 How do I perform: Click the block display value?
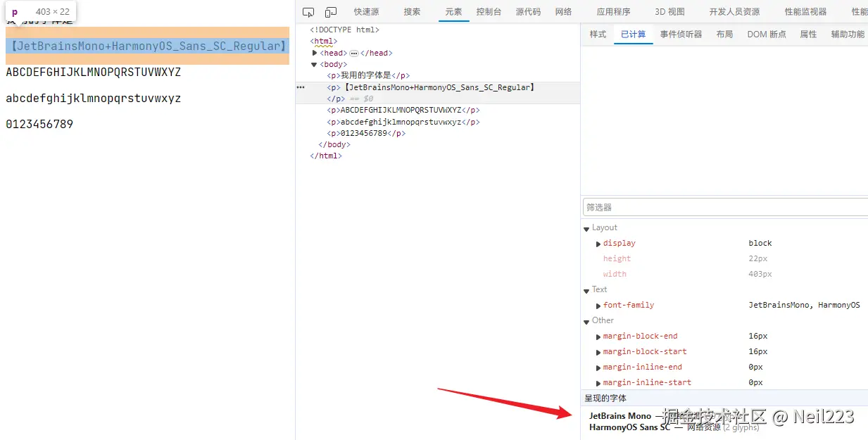(x=760, y=244)
